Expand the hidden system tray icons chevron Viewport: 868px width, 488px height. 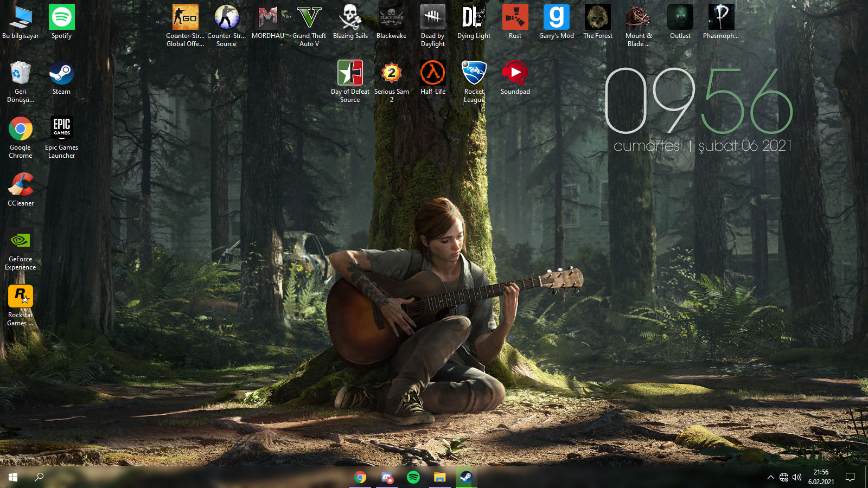(x=770, y=477)
